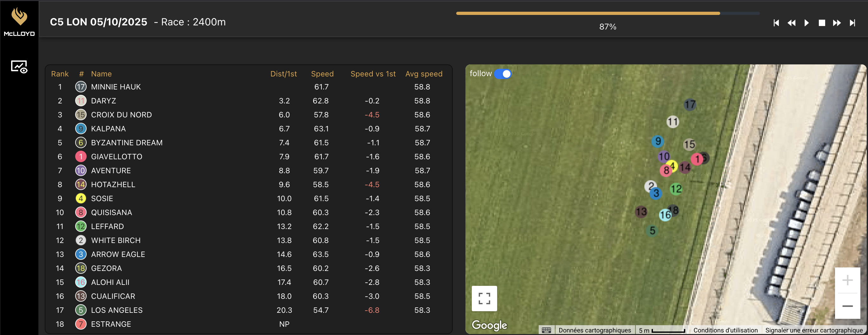Open map keyboard shortcuts icon
This screenshot has width=868, height=335.
click(547, 330)
